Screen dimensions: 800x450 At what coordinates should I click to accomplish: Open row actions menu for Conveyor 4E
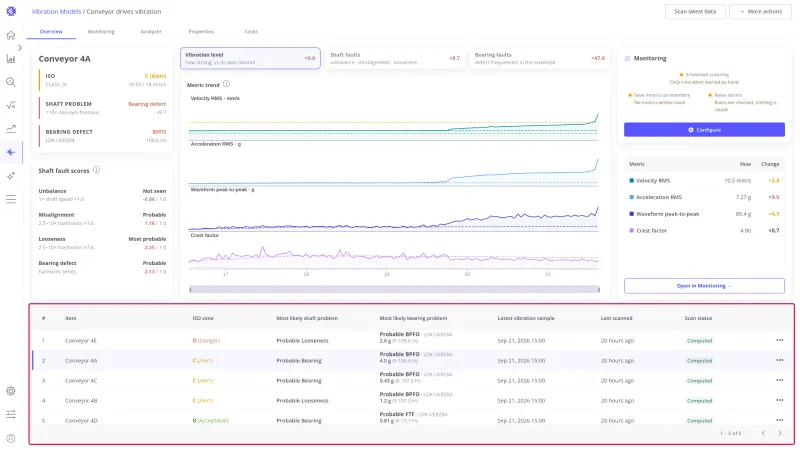pos(779,340)
